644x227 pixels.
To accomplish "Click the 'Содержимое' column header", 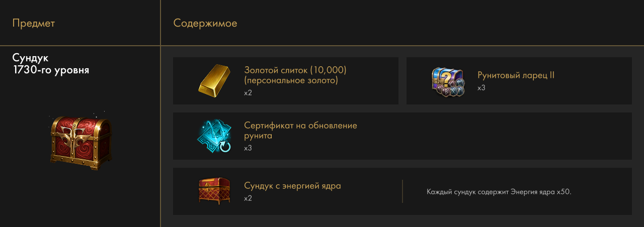I will [205, 23].
